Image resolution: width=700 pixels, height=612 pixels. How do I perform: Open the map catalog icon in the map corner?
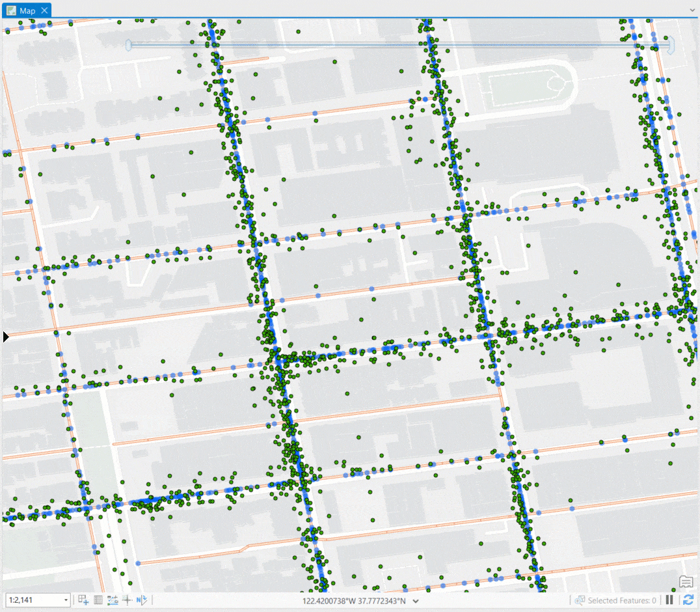click(x=686, y=581)
